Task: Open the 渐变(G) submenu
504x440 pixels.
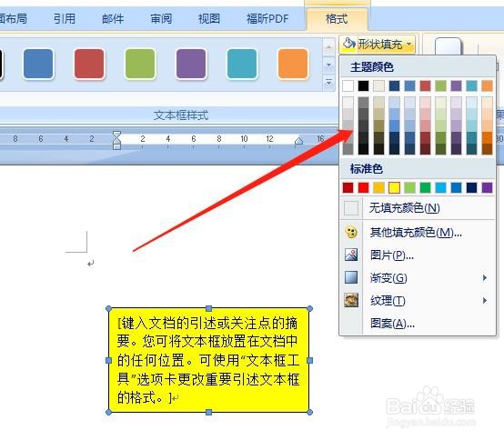Action: pyautogui.click(x=418, y=278)
